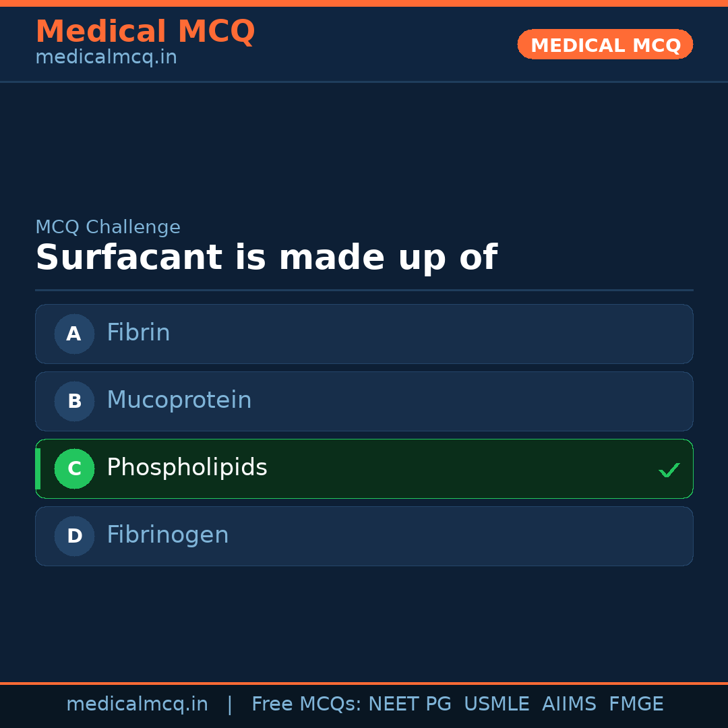Select the Fibrin answer option
The width and height of the screenshot is (728, 728).
click(x=364, y=334)
